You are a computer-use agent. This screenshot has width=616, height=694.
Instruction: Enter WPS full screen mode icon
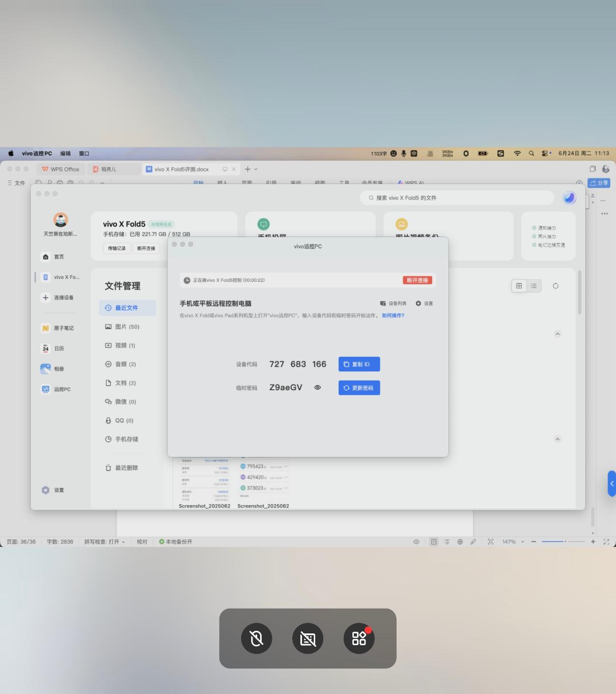click(x=606, y=542)
